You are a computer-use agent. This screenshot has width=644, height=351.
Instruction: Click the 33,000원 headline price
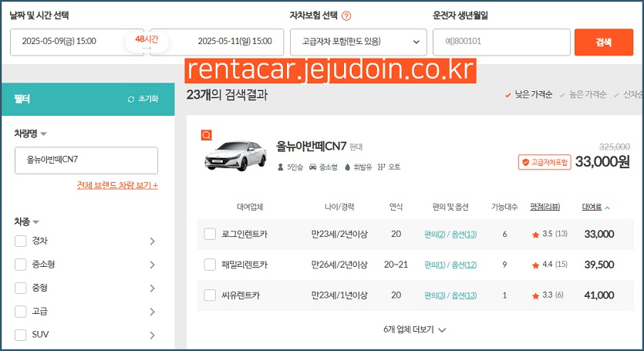point(602,162)
